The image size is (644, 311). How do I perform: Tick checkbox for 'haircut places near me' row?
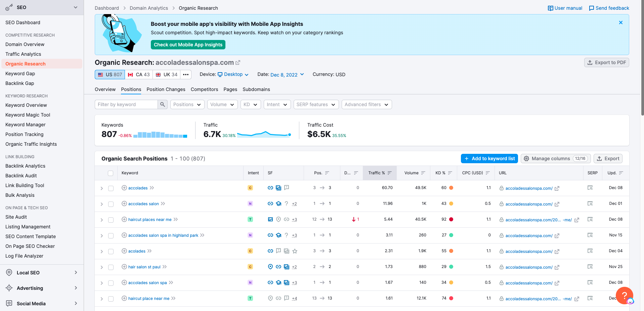[111, 220]
